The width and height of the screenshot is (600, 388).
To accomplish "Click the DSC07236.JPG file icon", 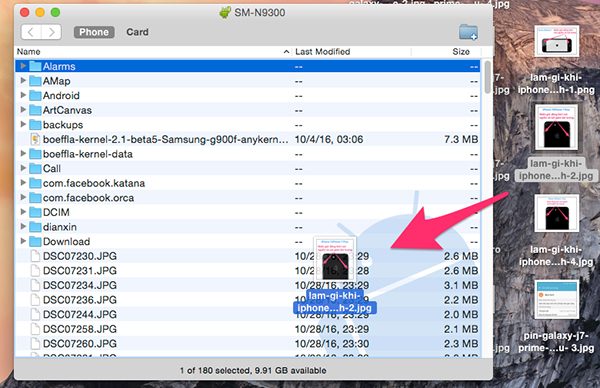I will click(35, 300).
